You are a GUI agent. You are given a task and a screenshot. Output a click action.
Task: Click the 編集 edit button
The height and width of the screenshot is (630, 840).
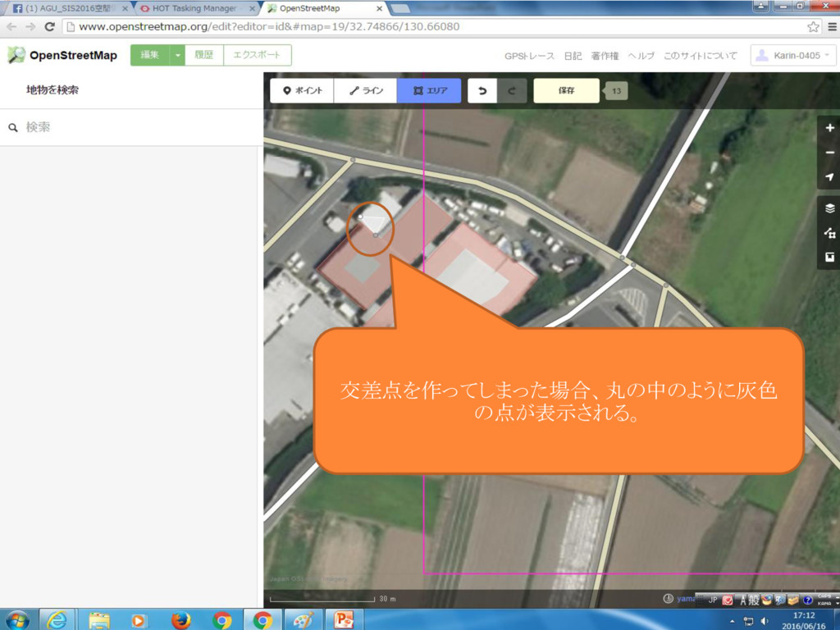coord(149,55)
